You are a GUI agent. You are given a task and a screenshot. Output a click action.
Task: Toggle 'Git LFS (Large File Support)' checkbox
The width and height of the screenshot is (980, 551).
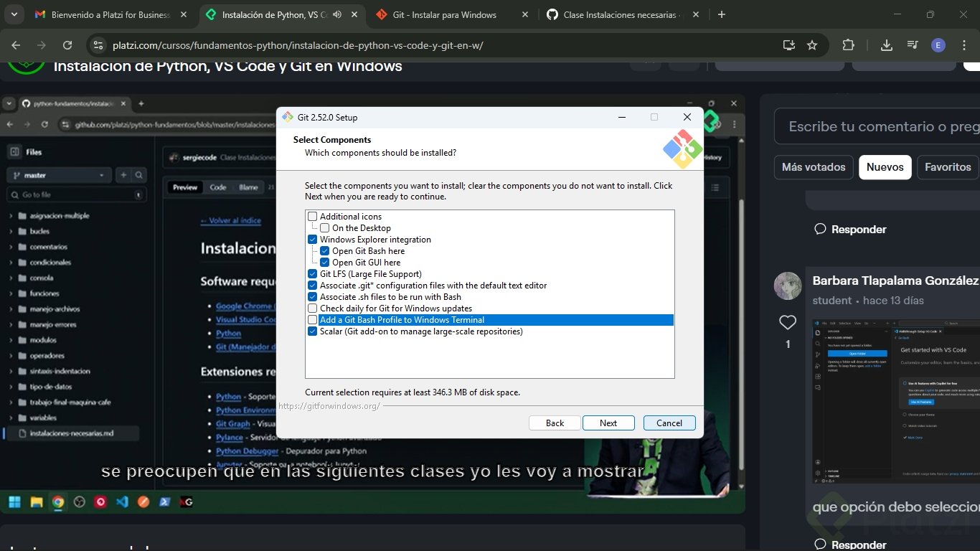(312, 274)
